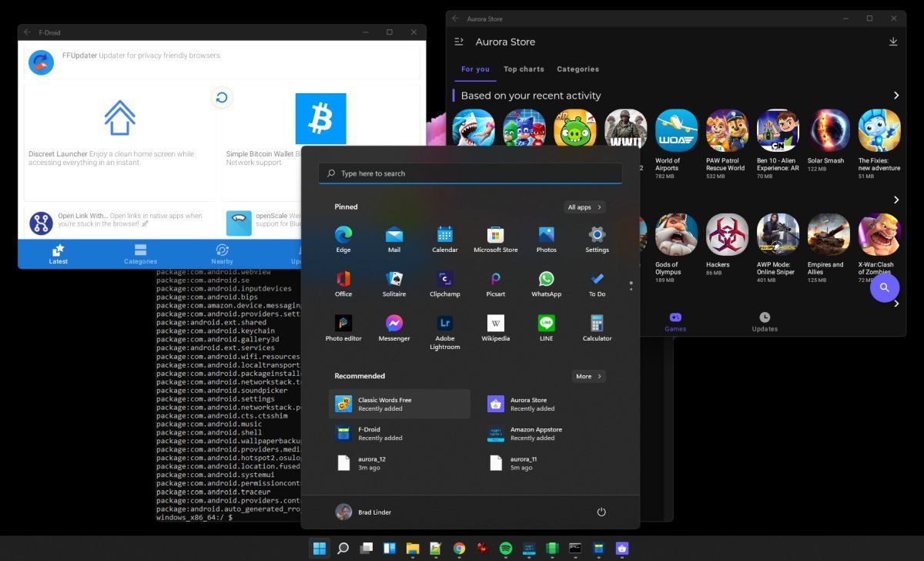This screenshot has width=924, height=561.
Task: Switch to the 'For you' tab
Action: tap(475, 69)
